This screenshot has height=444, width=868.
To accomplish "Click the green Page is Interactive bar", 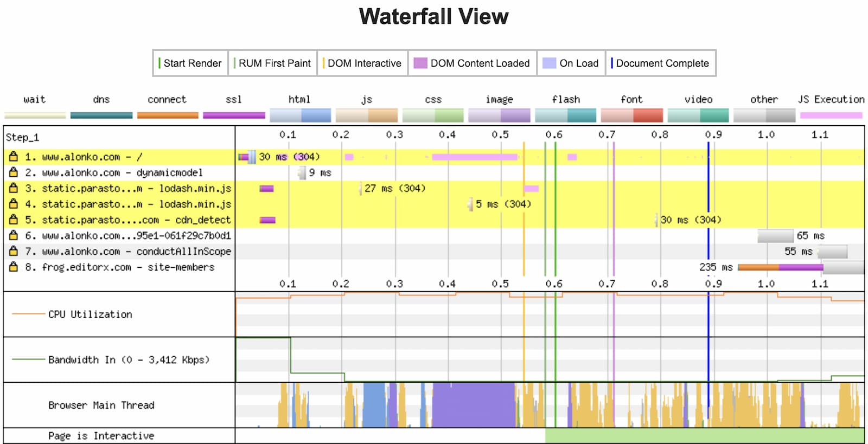I will point(704,436).
